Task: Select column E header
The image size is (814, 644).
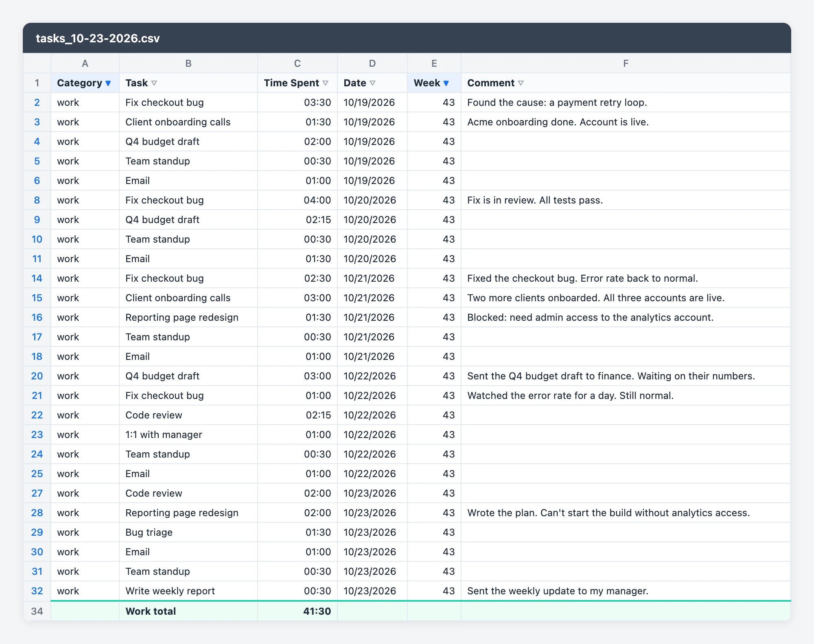Action: [434, 63]
